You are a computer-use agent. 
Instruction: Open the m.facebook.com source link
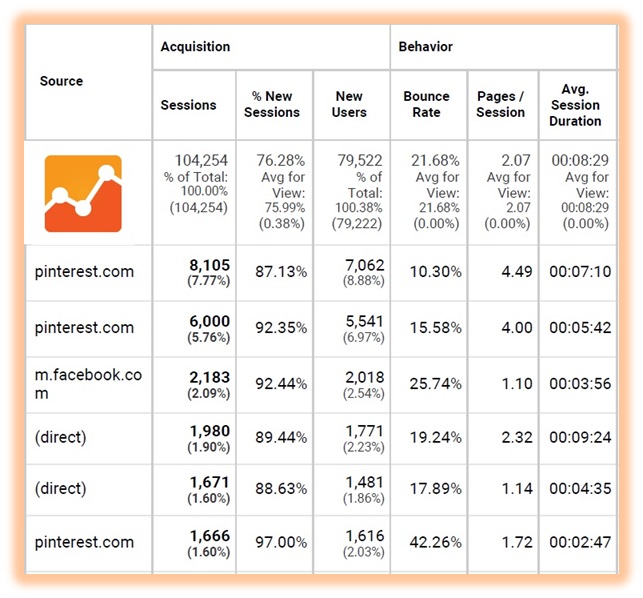tap(88, 384)
